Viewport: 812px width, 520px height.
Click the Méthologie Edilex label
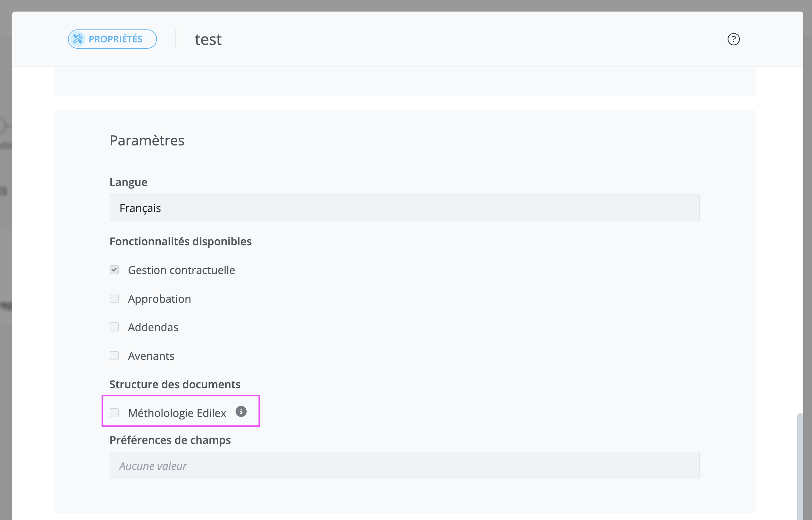pyautogui.click(x=177, y=413)
